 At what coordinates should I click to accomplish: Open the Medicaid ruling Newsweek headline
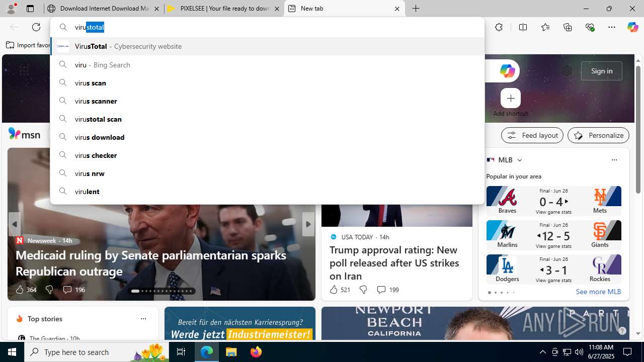(x=151, y=263)
